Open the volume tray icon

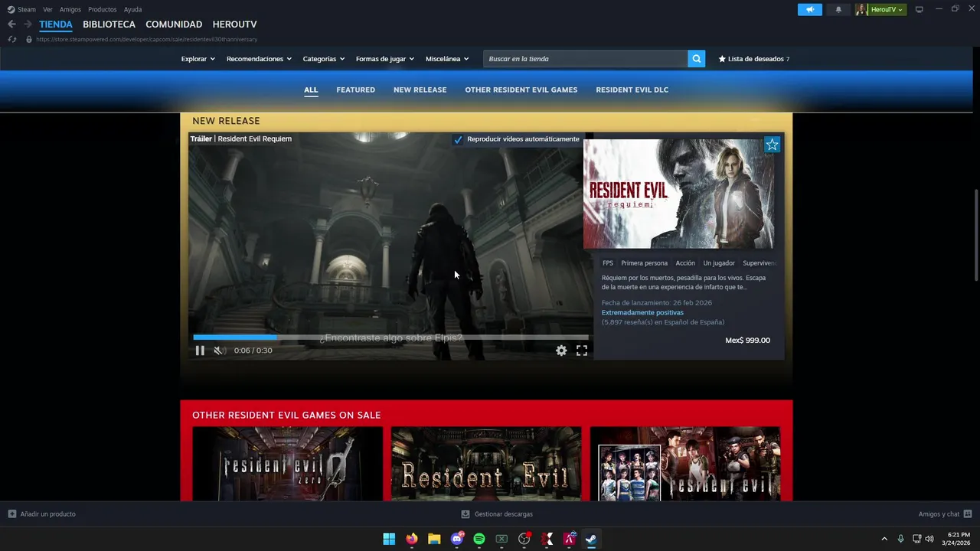[929, 539]
